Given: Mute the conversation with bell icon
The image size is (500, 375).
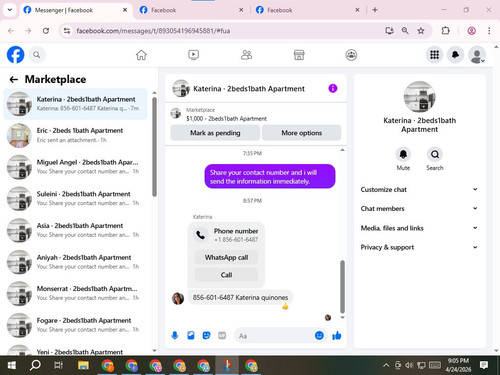Looking at the screenshot, I should click(403, 154).
